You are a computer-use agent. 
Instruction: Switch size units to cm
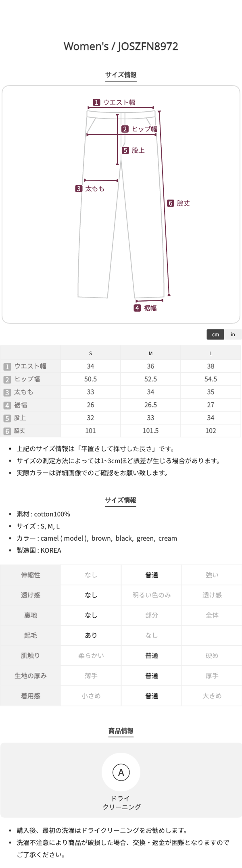coord(215,335)
